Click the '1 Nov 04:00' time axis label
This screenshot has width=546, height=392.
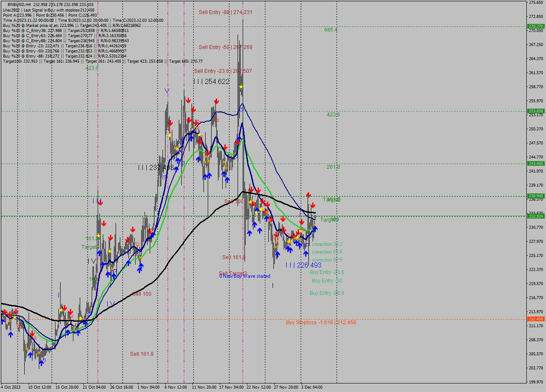click(148, 387)
